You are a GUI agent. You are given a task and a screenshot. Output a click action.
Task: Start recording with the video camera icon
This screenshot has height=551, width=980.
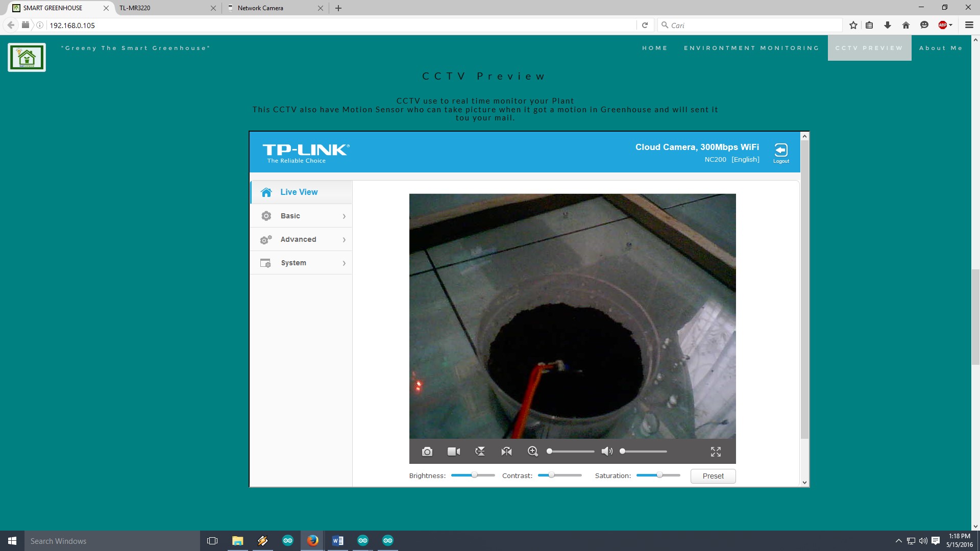click(x=454, y=452)
